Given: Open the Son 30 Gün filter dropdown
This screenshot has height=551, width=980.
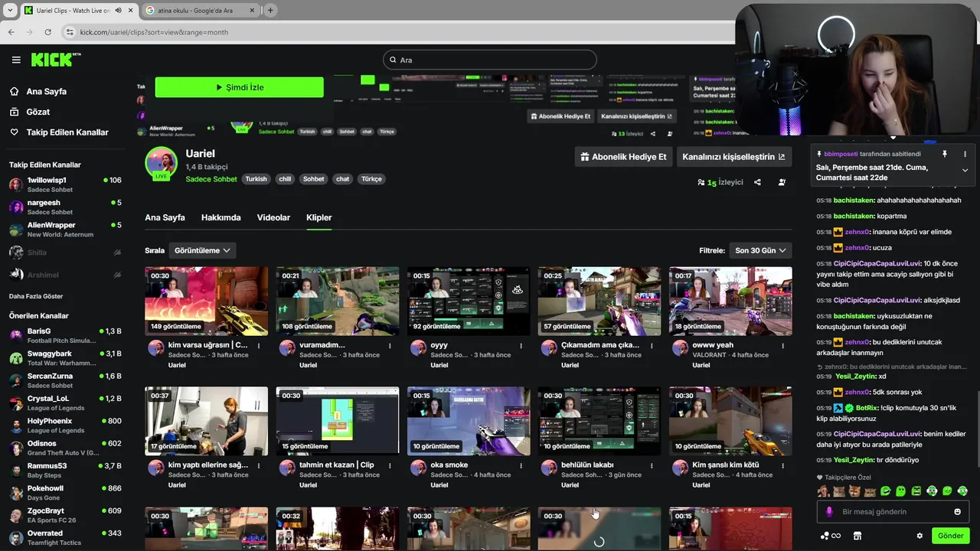Looking at the screenshot, I should [x=760, y=250].
